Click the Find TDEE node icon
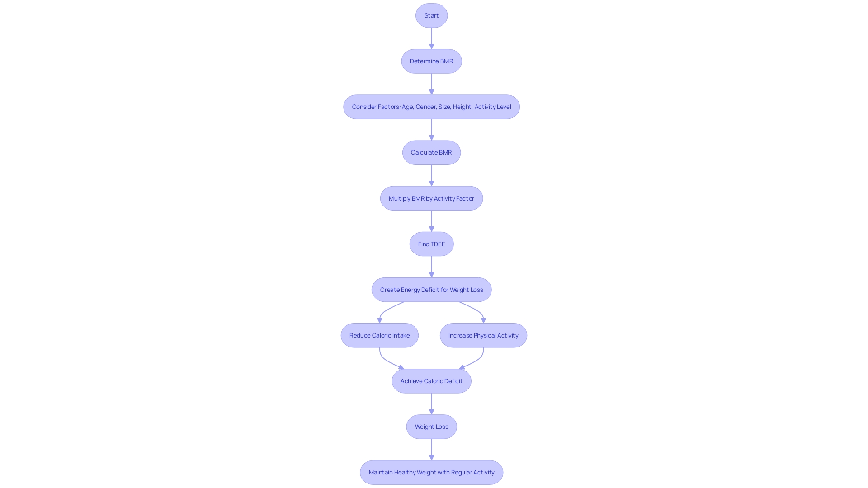This screenshot has height=488, width=868. 432,244
